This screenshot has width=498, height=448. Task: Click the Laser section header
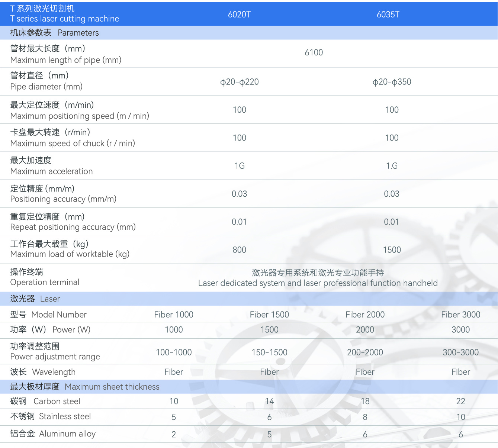[33, 299]
